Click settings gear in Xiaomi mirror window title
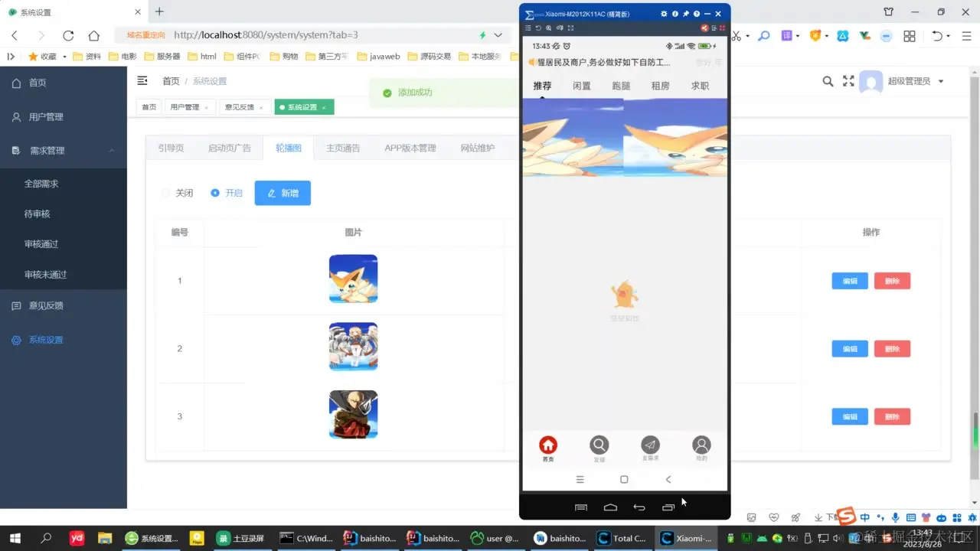Image resolution: width=980 pixels, height=551 pixels. point(664,14)
